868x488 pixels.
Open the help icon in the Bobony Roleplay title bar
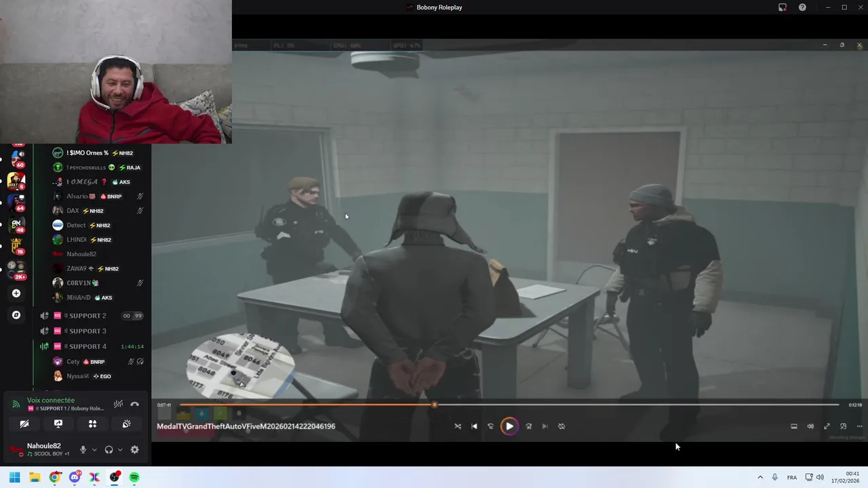pos(802,7)
